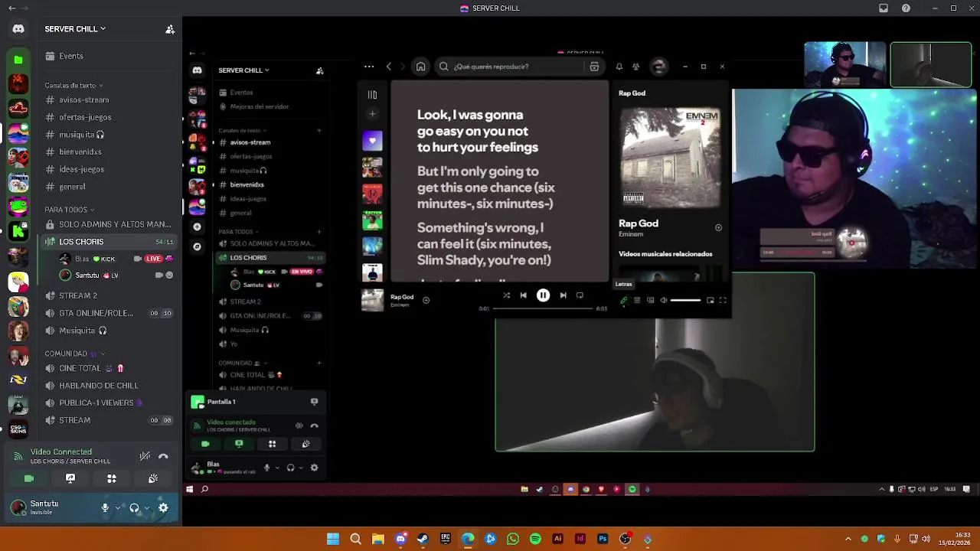The width and height of the screenshot is (980, 551).
Task: Pause Rap God playback
Action: pyautogui.click(x=543, y=295)
